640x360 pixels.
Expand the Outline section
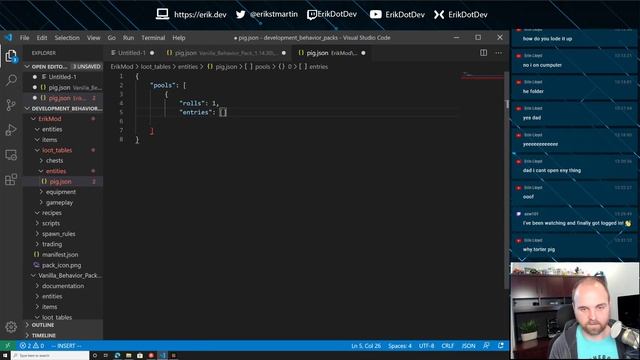63,325
